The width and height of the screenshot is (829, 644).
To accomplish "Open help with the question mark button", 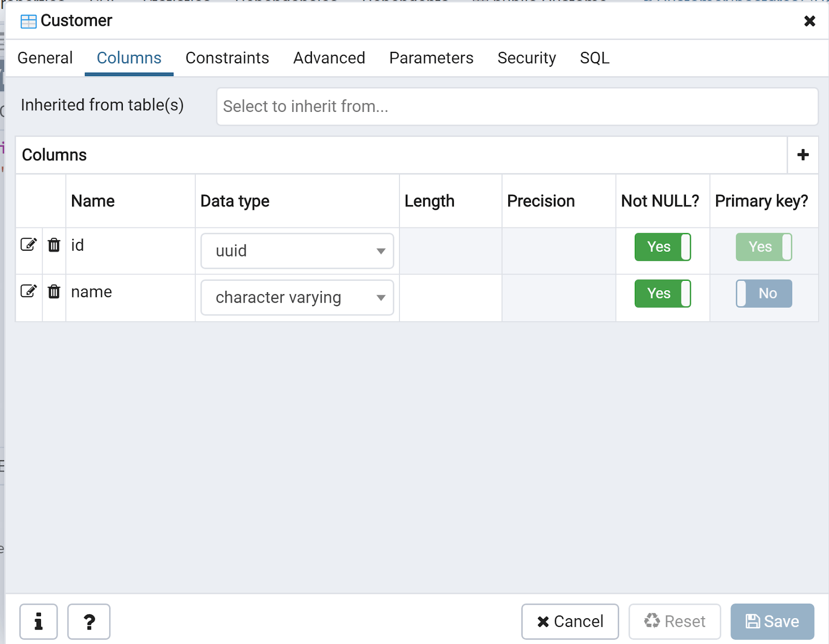I will (89, 621).
